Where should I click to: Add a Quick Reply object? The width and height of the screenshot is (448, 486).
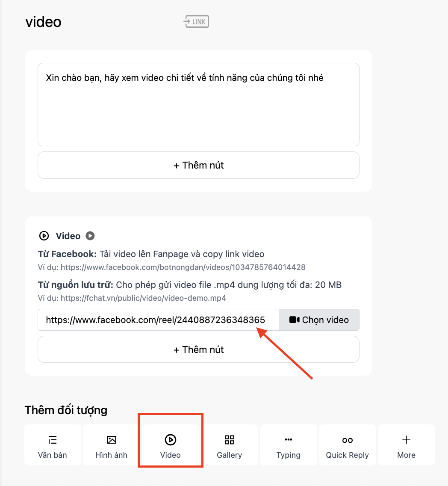tap(348, 445)
